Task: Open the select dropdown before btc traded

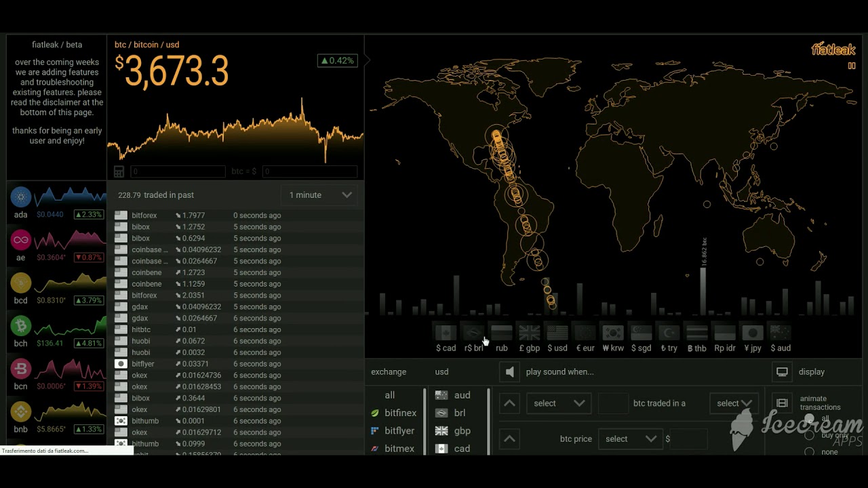Action: pyautogui.click(x=558, y=403)
